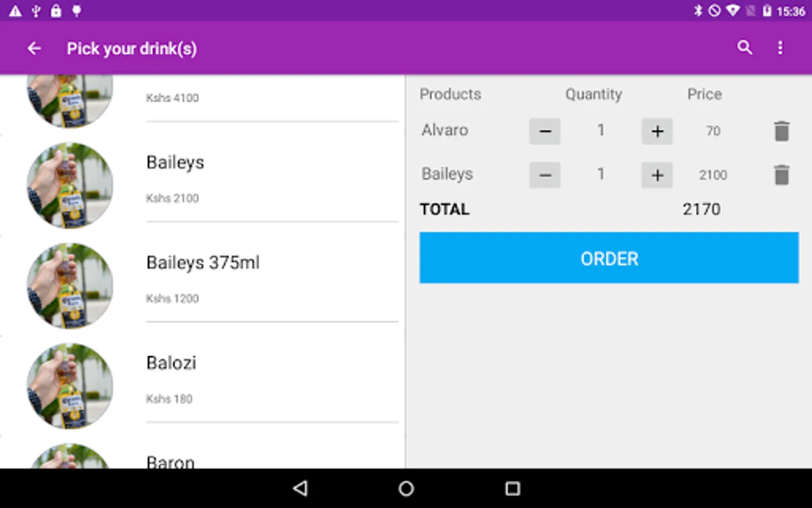The image size is (812, 508).
Task: Increase the Alvaro quantity with its plus button
Action: pyautogui.click(x=657, y=131)
